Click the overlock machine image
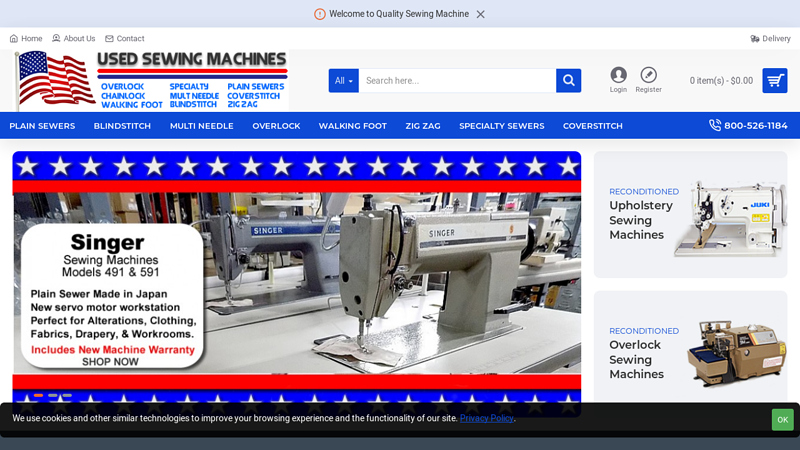This screenshot has width=800, height=450. (736, 353)
